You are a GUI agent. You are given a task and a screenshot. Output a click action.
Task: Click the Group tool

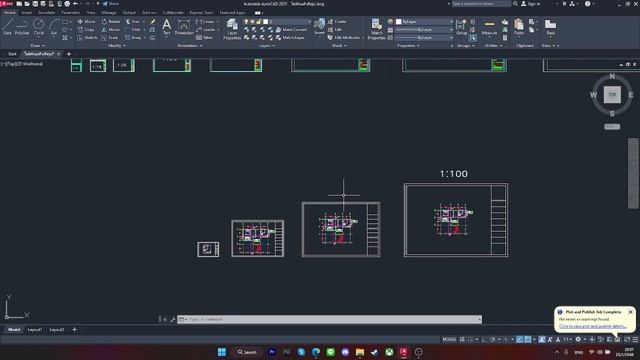point(462,27)
